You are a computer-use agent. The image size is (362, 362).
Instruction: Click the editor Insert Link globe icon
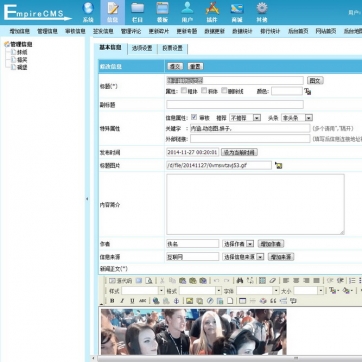(x=156, y=301)
